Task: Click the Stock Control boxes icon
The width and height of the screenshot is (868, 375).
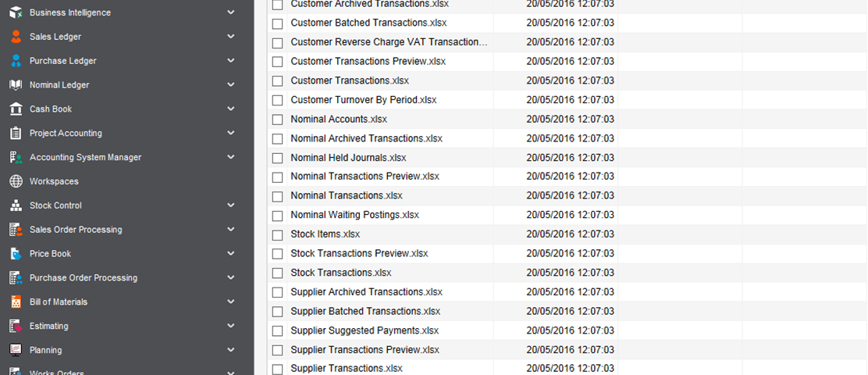Action: [16, 205]
